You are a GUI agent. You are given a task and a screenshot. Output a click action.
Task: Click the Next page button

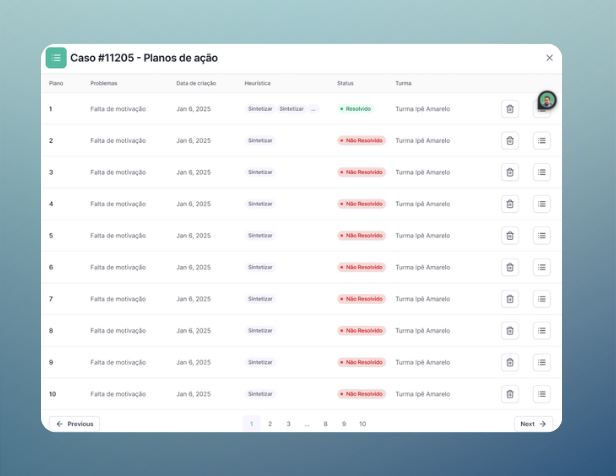[x=533, y=424]
